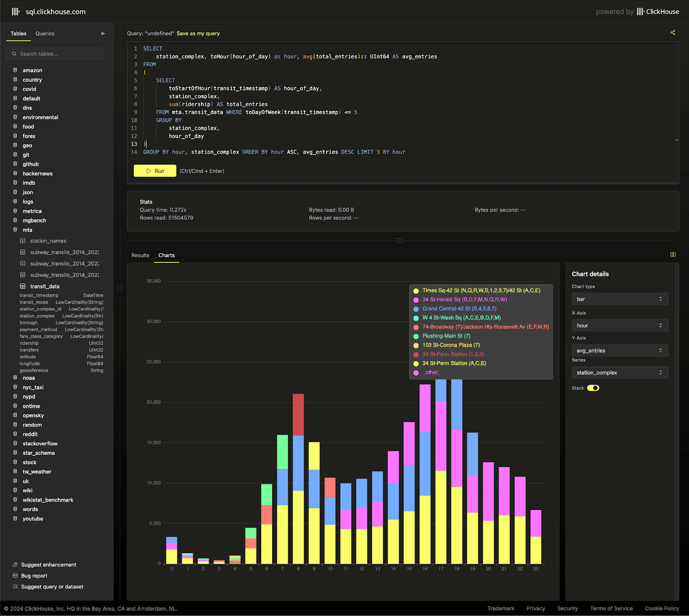Click the chart download icon
689x616 pixels.
pos(673,255)
